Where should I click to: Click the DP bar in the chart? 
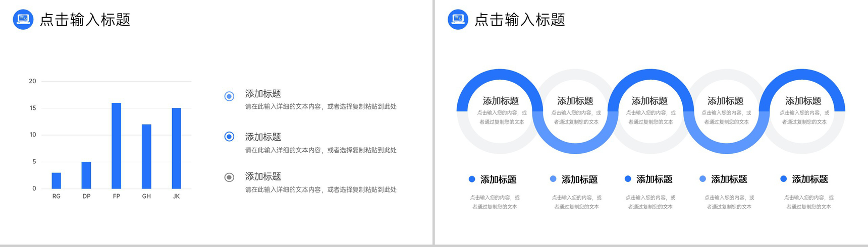[86, 175]
